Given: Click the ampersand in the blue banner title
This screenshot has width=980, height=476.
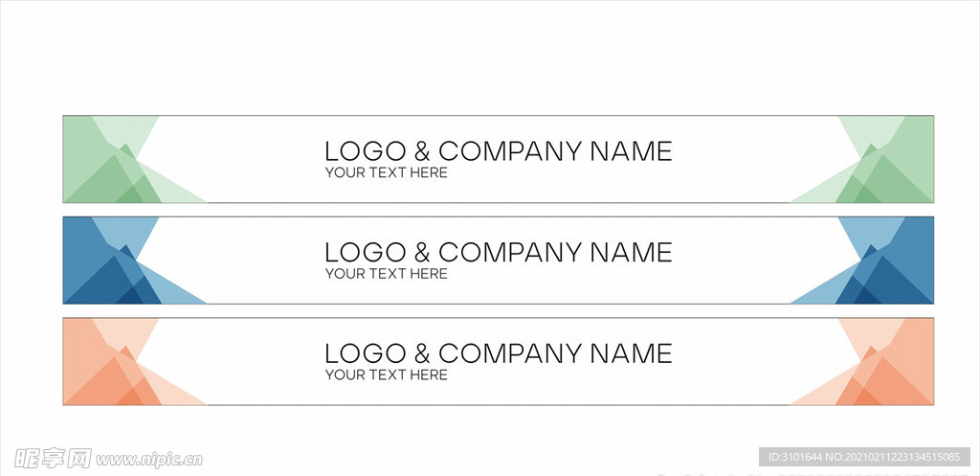Looking at the screenshot, I should (422, 253).
